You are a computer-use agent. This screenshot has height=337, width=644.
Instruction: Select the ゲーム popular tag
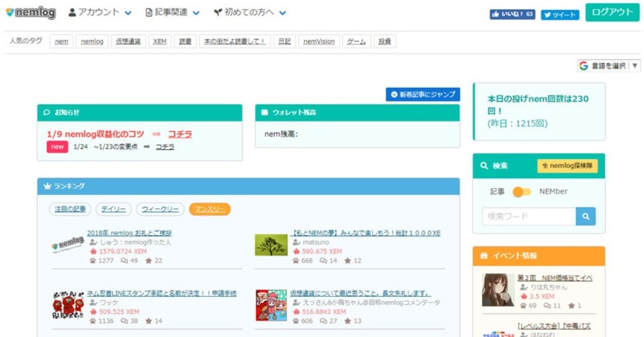[357, 42]
